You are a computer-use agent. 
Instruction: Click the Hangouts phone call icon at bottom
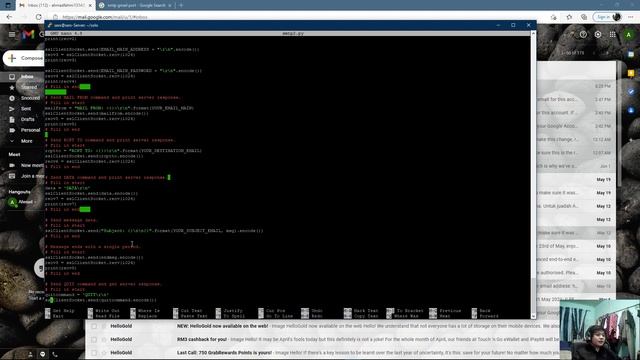pos(55,354)
